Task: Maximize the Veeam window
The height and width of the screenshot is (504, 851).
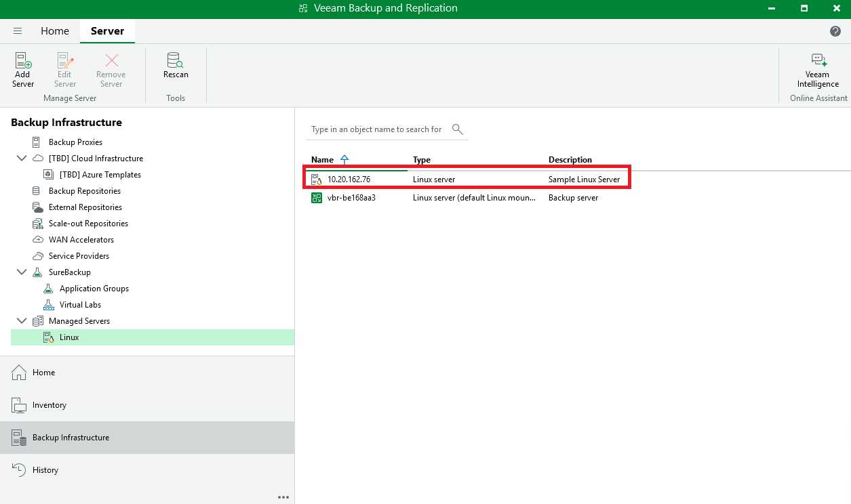Action: tap(804, 9)
